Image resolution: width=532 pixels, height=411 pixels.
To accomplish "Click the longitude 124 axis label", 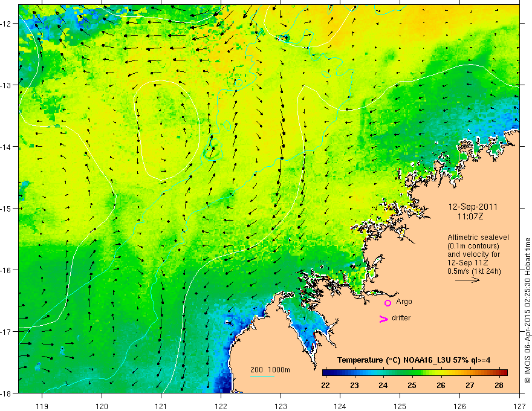I will (x=340, y=406).
